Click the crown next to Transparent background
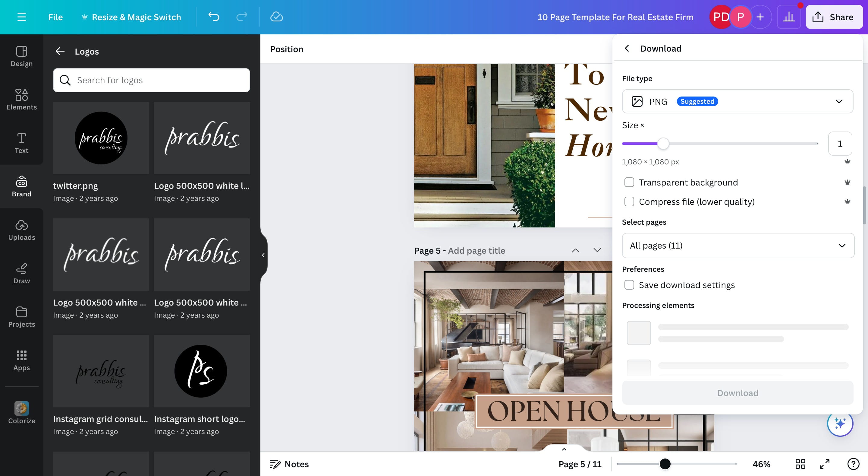 (x=847, y=182)
